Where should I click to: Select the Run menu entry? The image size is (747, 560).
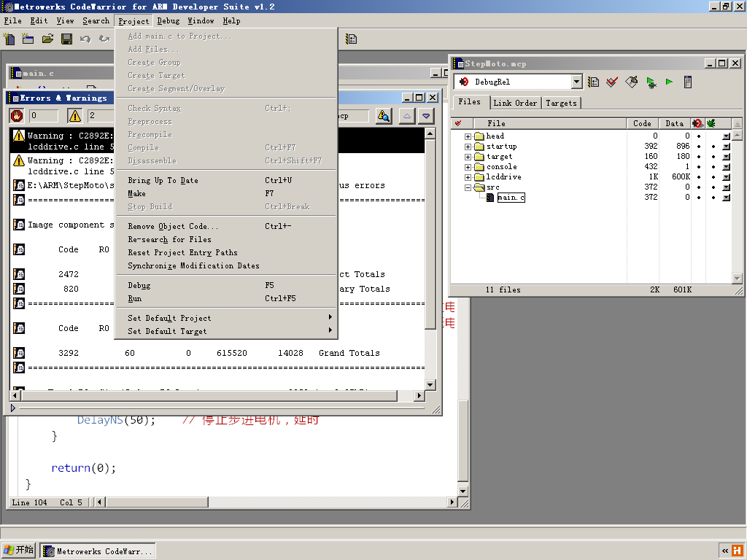click(226, 298)
